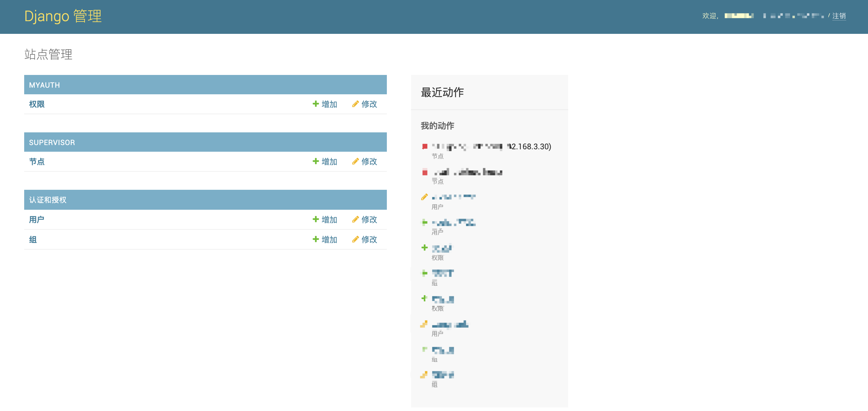
Task: Log out via 注销 link
Action: [839, 16]
